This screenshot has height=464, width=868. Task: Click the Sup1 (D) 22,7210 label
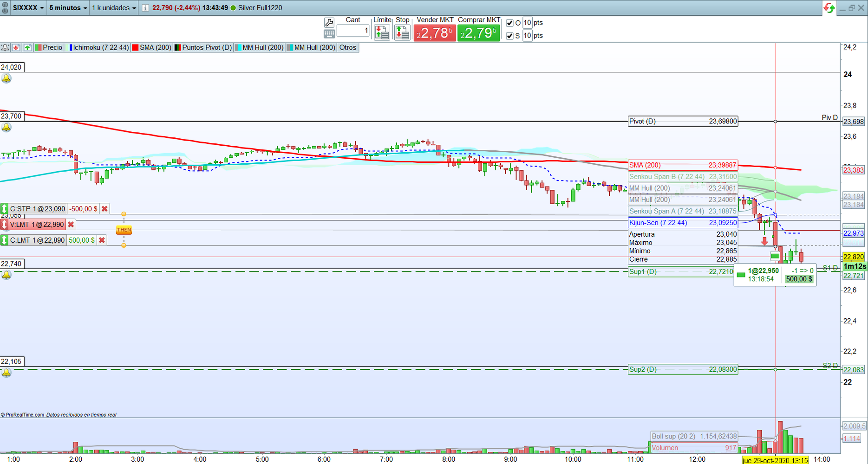[681, 271]
